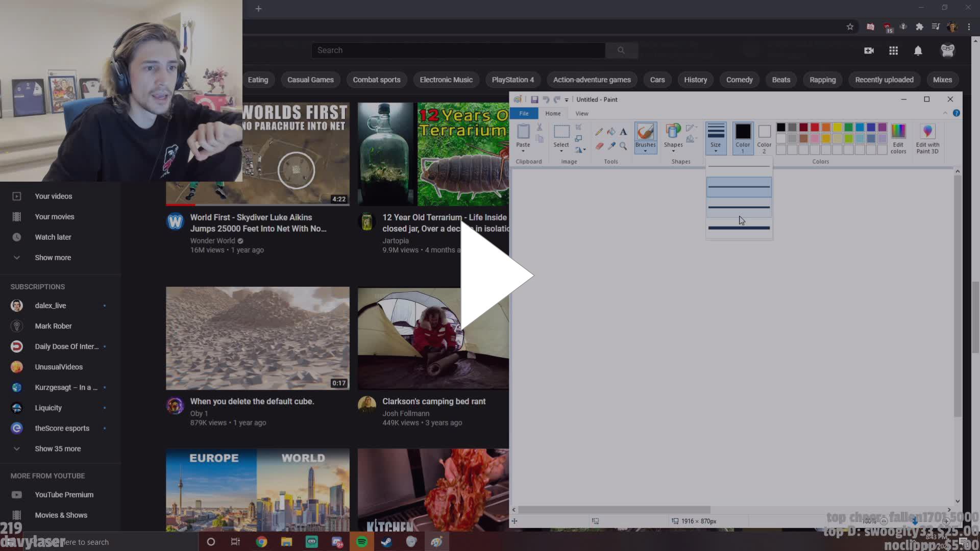This screenshot has width=980, height=551.
Task: Collapse the Paint ribbon with caret
Action: tap(945, 113)
